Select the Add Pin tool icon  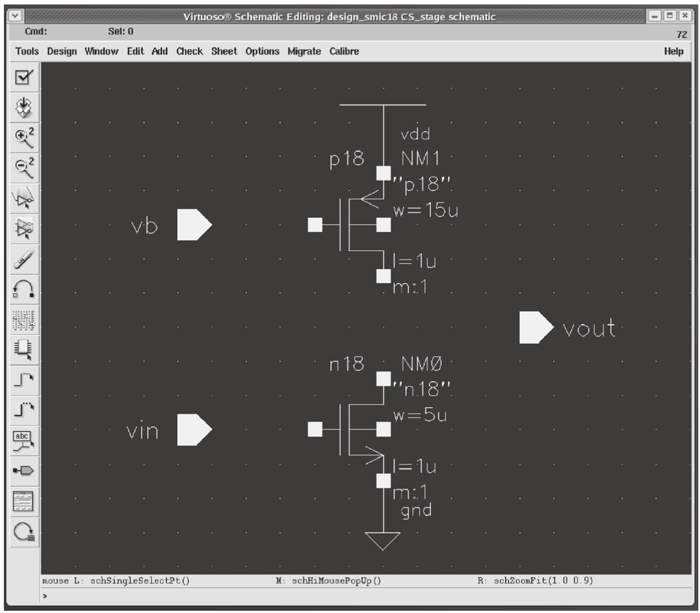pyautogui.click(x=23, y=471)
